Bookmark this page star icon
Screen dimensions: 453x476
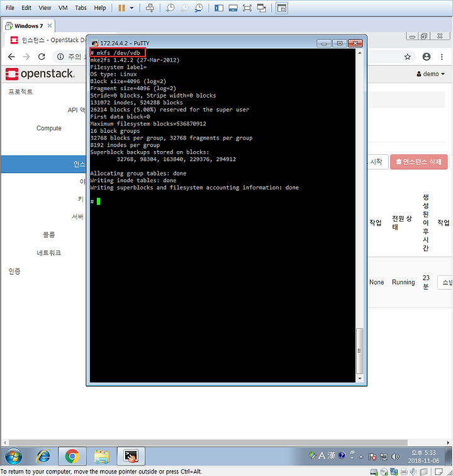(x=408, y=57)
